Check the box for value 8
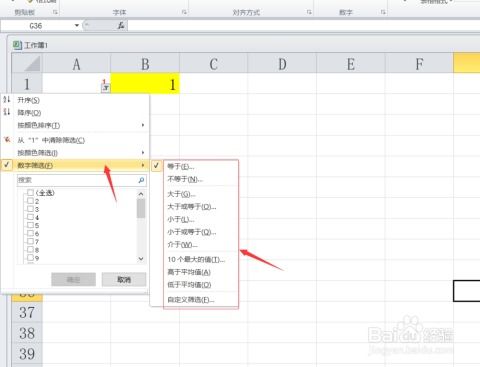This screenshot has height=367, width=480. pos(30,250)
